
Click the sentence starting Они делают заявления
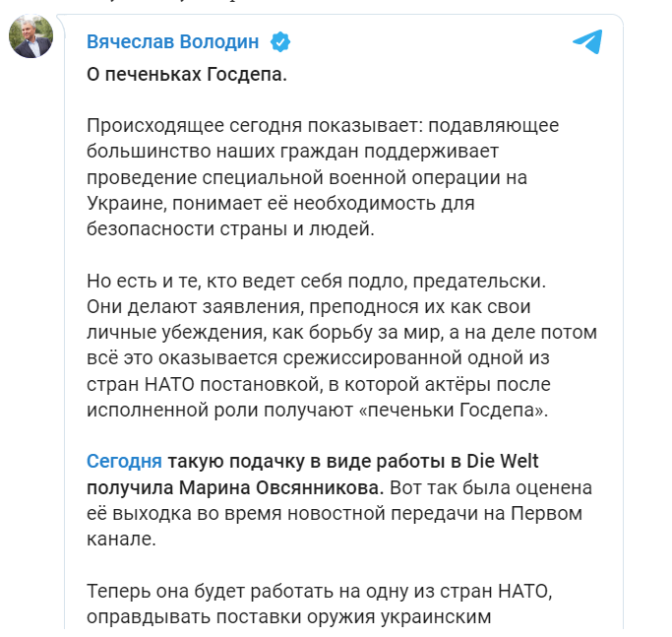pyautogui.click(x=341, y=358)
